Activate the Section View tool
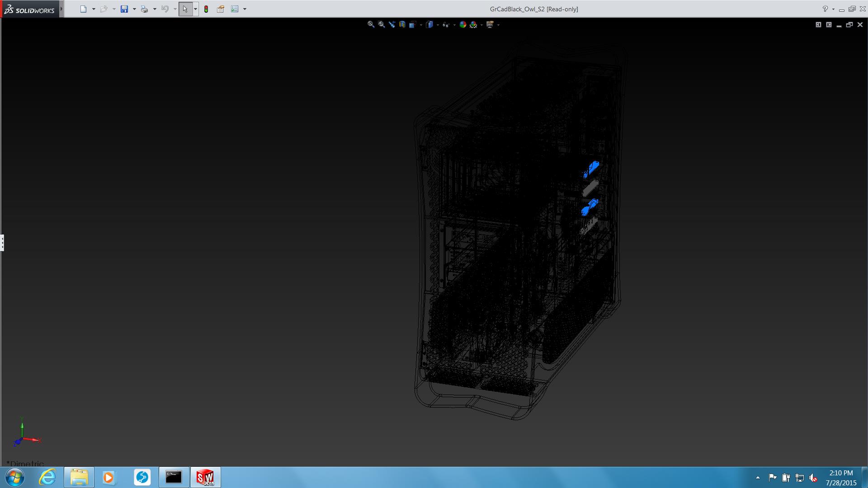The height and width of the screenshot is (488, 868). [402, 24]
